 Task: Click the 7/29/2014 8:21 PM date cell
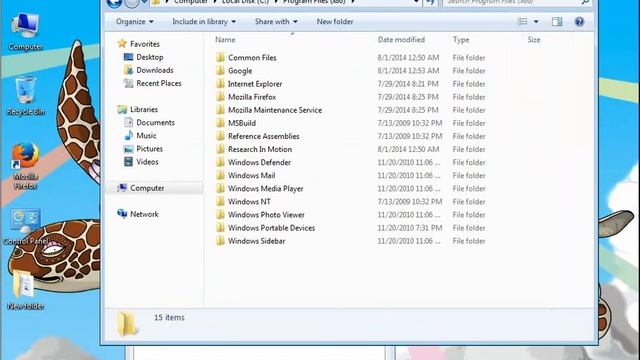pyautogui.click(x=408, y=84)
